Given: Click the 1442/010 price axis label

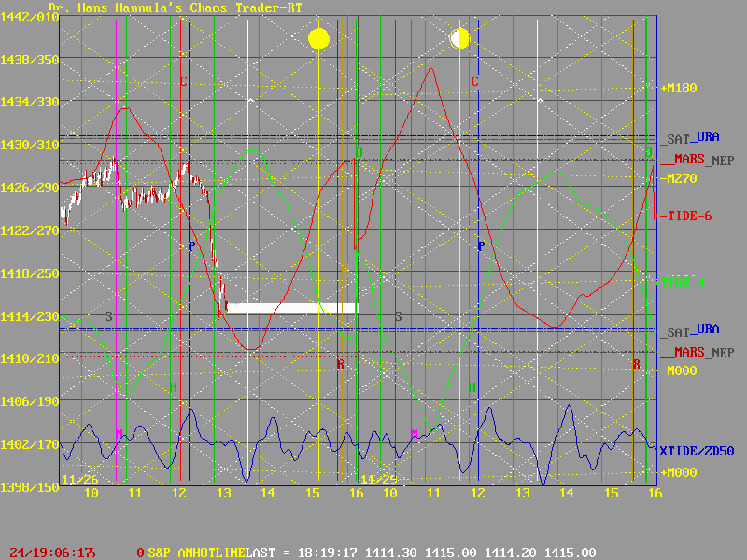Looking at the screenshot, I should click(x=30, y=17).
